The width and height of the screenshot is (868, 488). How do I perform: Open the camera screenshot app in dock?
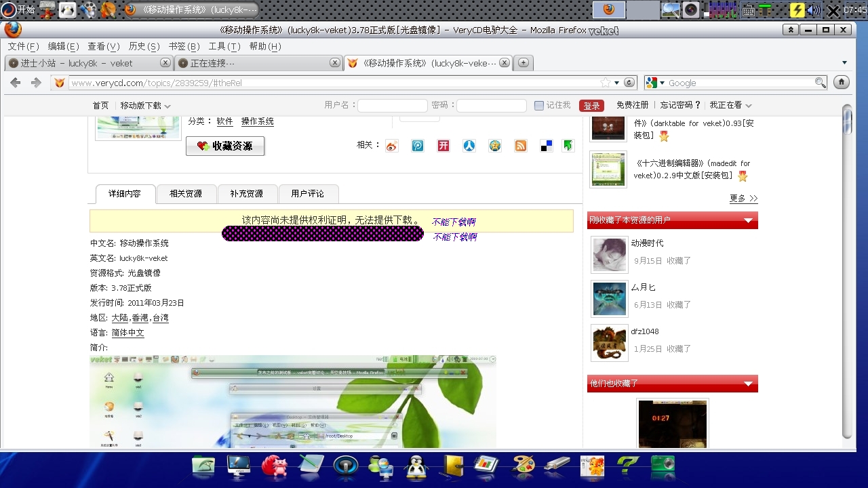[x=662, y=465]
